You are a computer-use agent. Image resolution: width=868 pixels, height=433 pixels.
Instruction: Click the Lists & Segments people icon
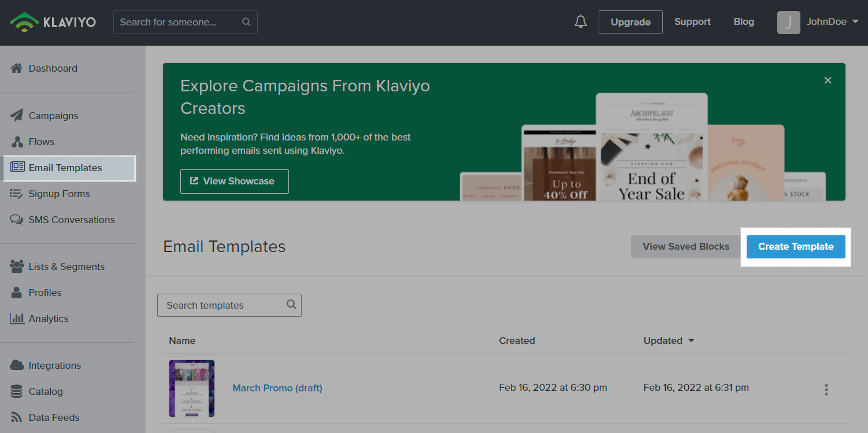pos(17,267)
